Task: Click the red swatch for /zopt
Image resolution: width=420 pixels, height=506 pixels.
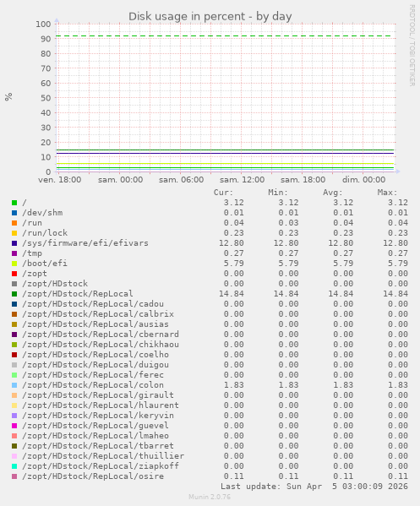Action: click(x=14, y=274)
